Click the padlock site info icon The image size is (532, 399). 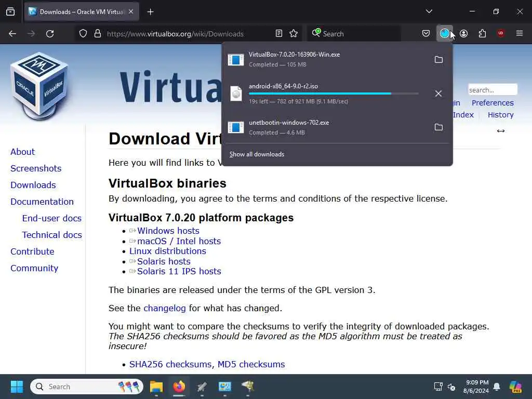tap(98, 34)
